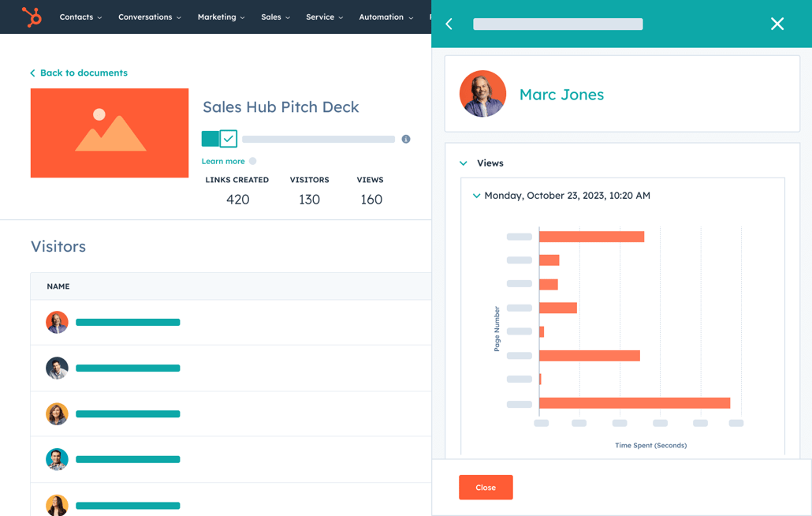
Task: Go back using the Back to documents link
Action: [78, 73]
